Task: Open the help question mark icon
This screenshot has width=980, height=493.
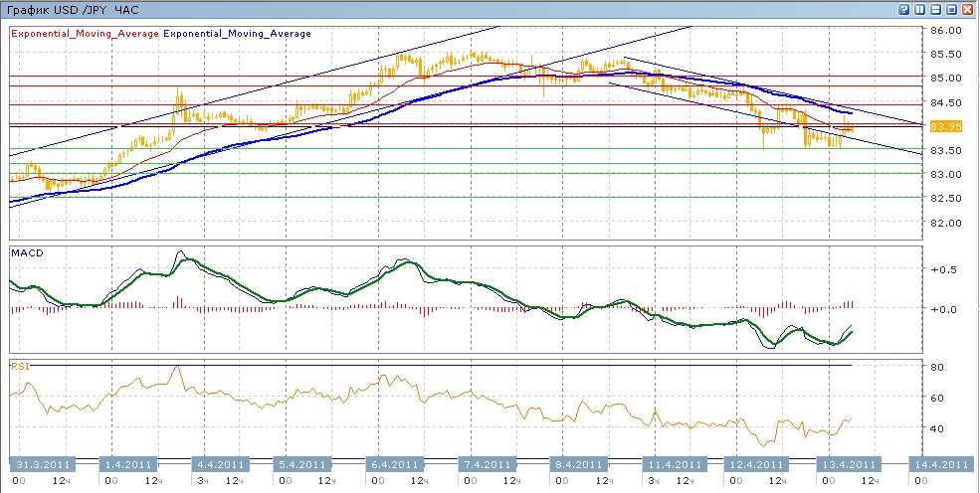Action: pyautogui.click(x=904, y=9)
